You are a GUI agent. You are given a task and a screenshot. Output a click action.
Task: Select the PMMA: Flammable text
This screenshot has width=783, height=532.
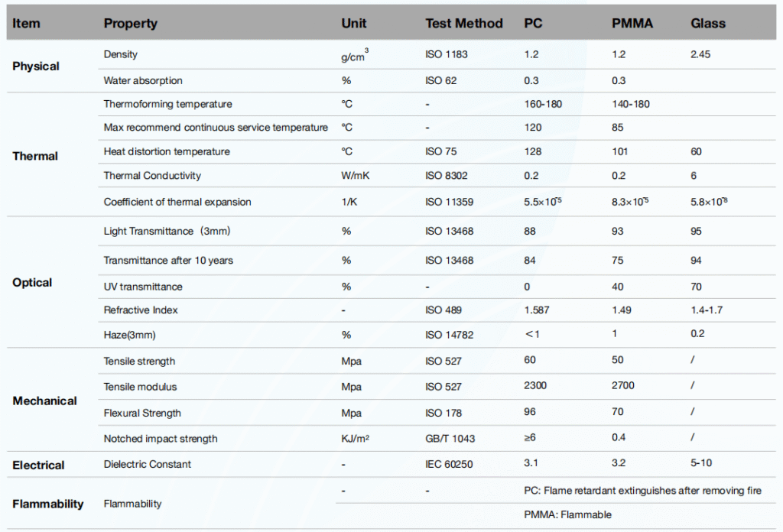[567, 515]
